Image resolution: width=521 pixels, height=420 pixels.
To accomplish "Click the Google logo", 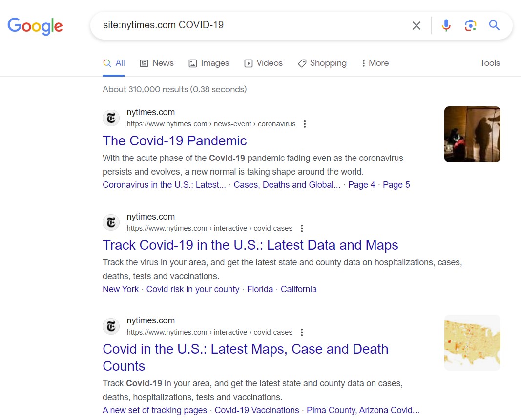I will tap(35, 26).
